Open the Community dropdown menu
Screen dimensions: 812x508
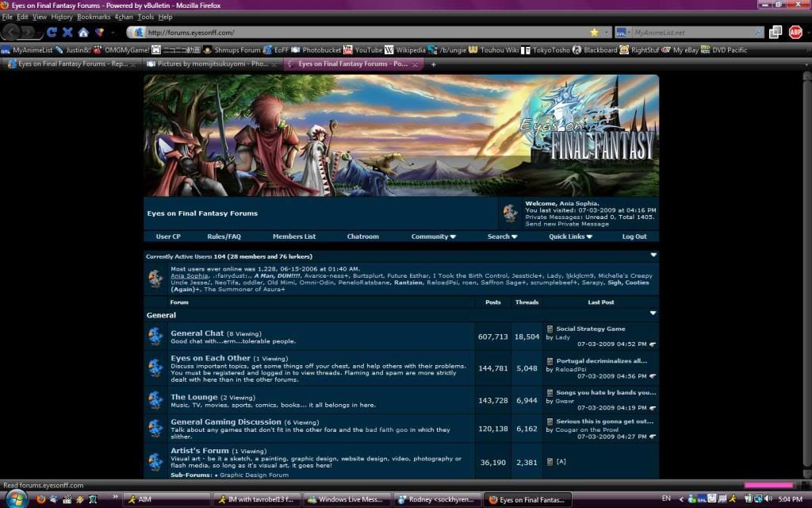tap(434, 237)
